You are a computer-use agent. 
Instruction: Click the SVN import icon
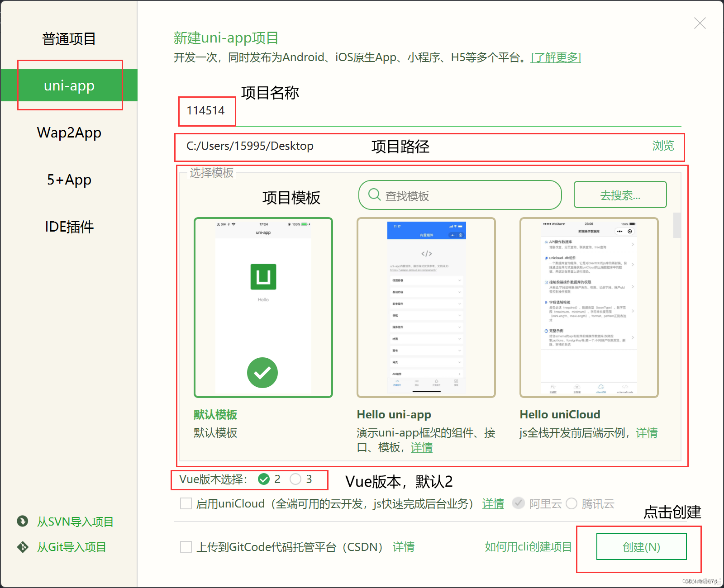[23, 521]
